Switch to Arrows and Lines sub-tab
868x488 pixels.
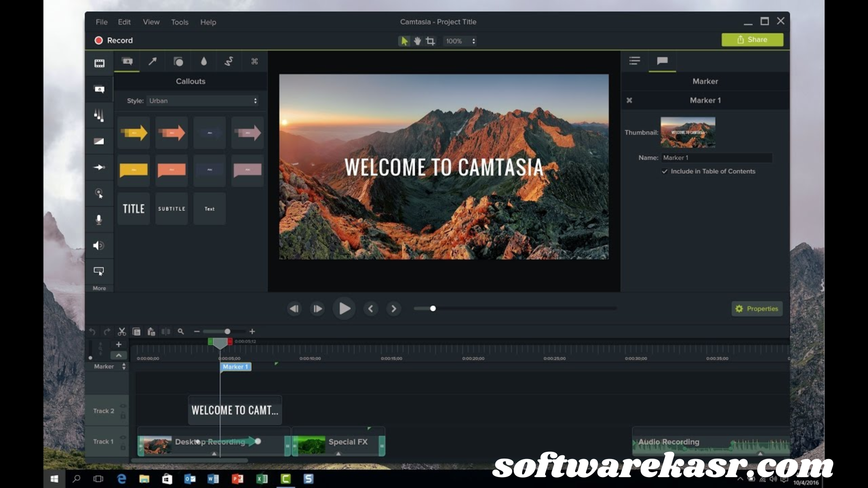click(x=152, y=61)
